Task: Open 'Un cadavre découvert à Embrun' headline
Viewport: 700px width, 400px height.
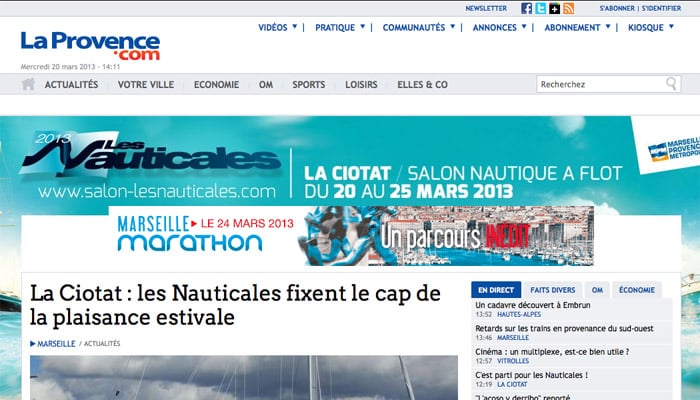Action: tap(533, 305)
